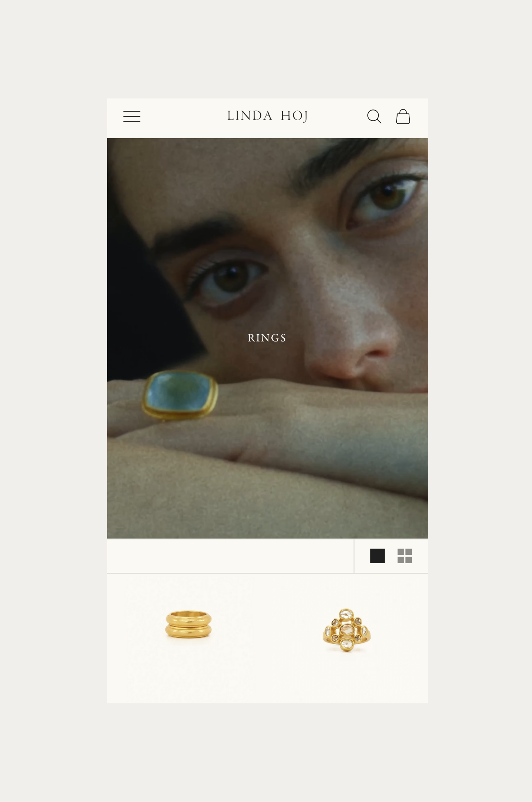
Task: Click the empty filter bar beside view toggles
Action: [230, 556]
